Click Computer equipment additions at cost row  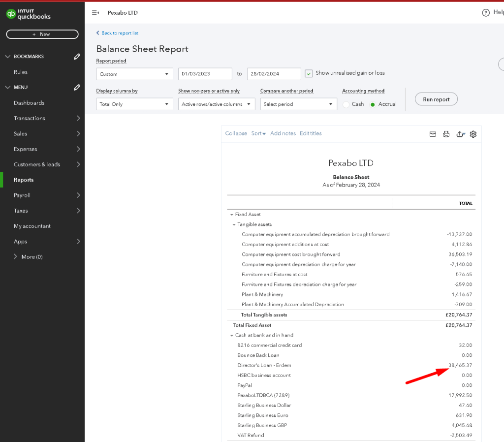[351, 245]
